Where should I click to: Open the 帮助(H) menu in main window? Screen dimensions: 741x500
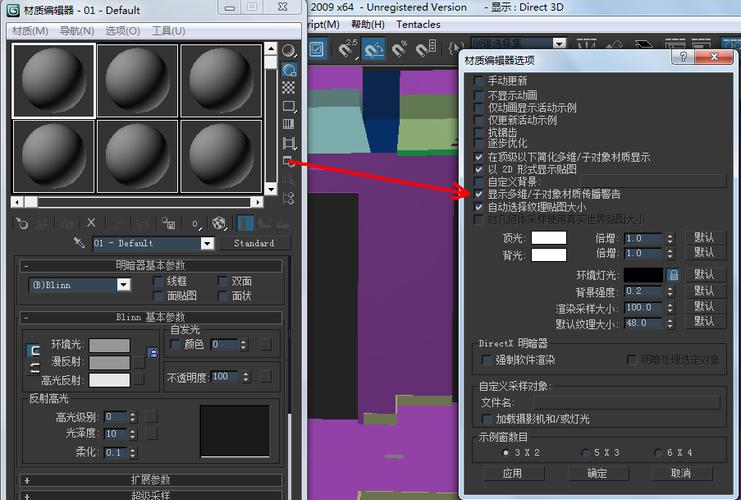[368, 24]
